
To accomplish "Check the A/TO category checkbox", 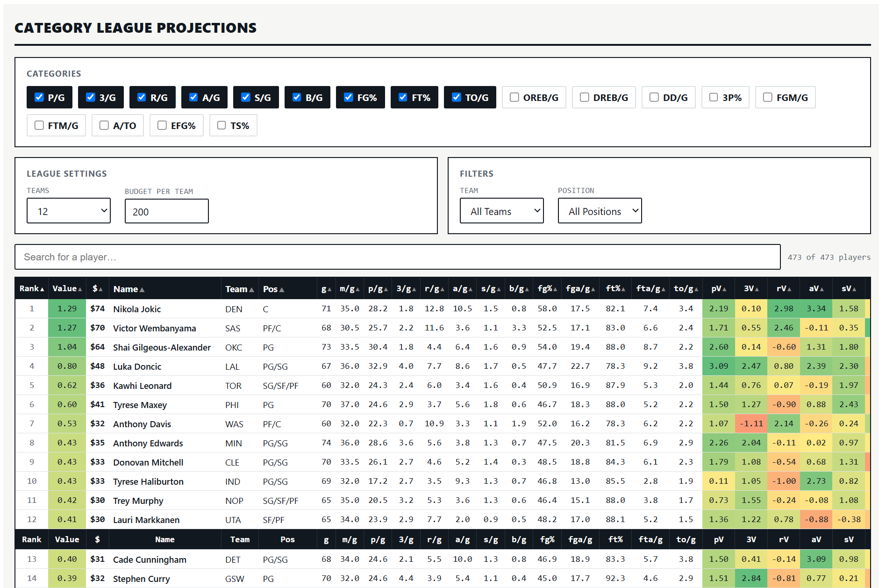I will pos(104,125).
